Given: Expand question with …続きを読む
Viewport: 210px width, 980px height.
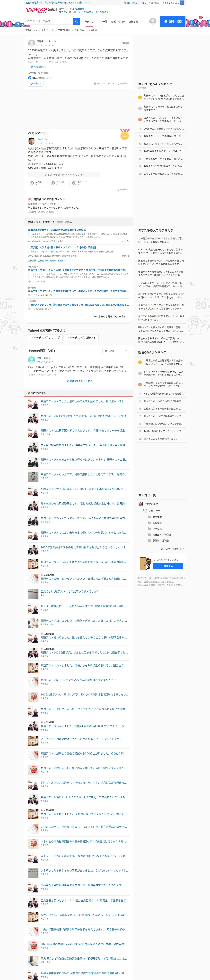Looking at the screenshot, I should click(37, 67).
